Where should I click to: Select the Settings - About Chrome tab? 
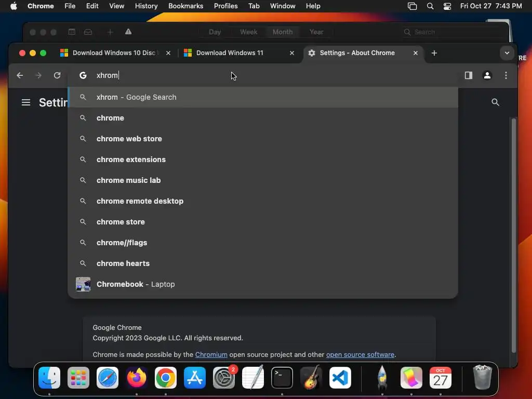coord(363,53)
